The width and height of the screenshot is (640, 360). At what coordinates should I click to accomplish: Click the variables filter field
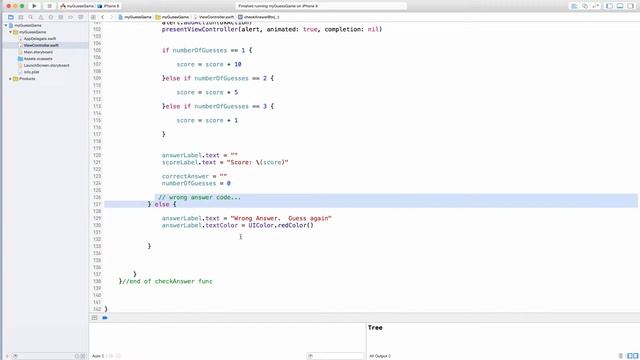pos(335,356)
